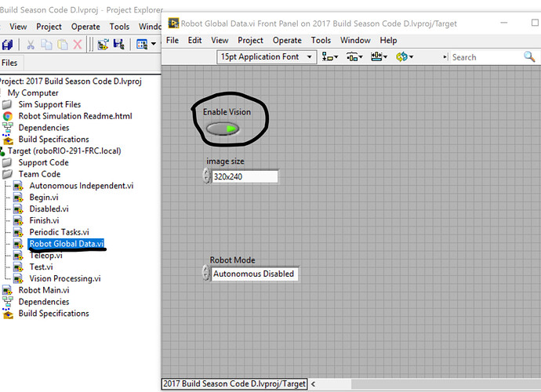
Task: Open the View menu in Front Panel window
Action: coord(220,40)
